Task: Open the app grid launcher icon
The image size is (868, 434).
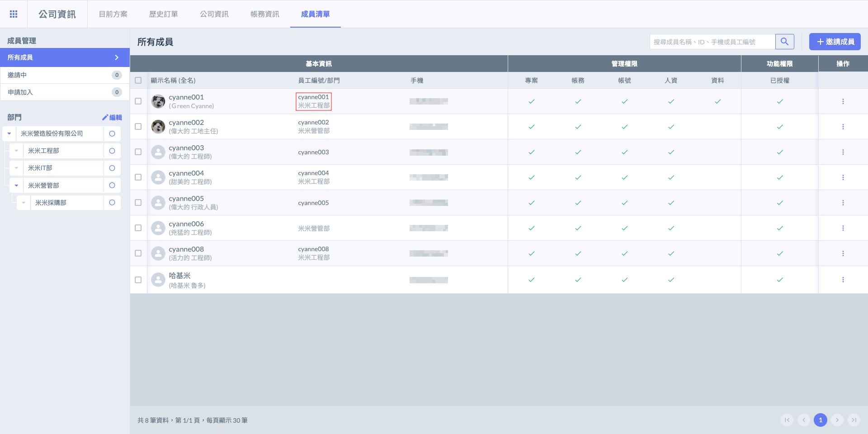Action: click(x=14, y=14)
